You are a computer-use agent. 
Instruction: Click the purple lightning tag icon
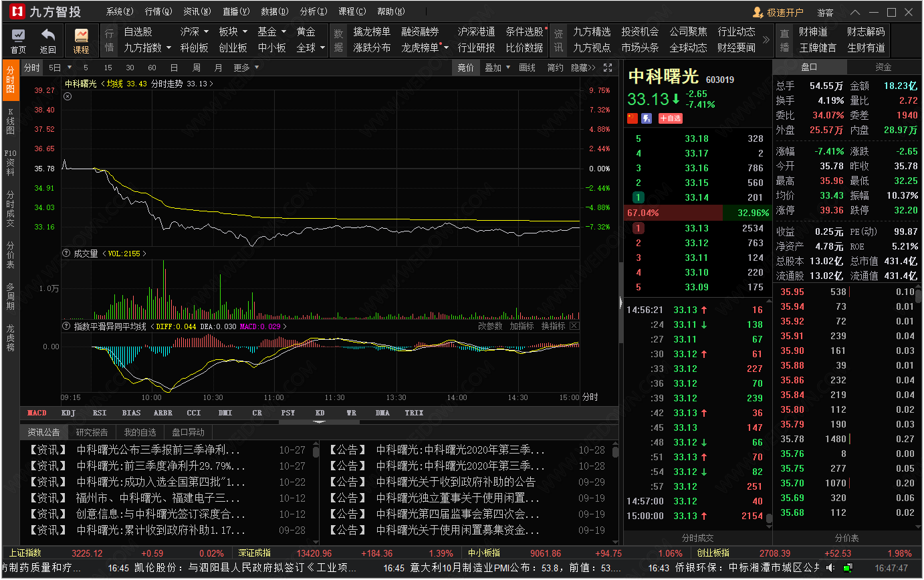click(x=647, y=118)
